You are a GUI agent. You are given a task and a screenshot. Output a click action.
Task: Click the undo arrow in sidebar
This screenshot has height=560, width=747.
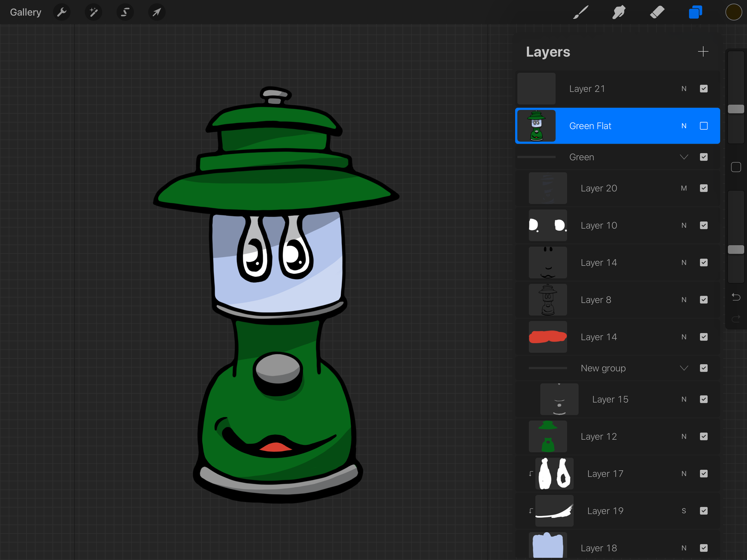click(x=736, y=297)
